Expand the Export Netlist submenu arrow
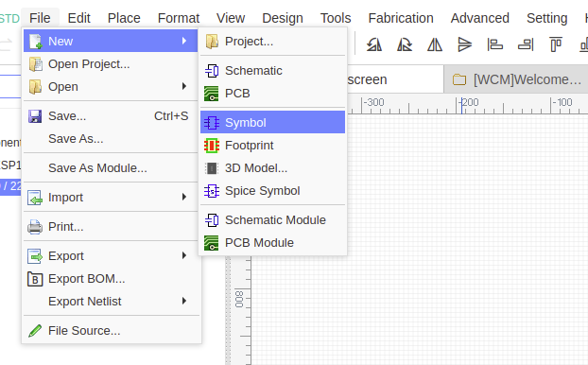This screenshot has height=365, width=588. coord(183,301)
